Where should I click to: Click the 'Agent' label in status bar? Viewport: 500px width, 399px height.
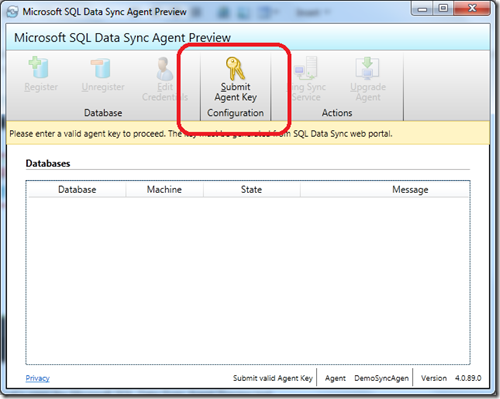coord(335,378)
